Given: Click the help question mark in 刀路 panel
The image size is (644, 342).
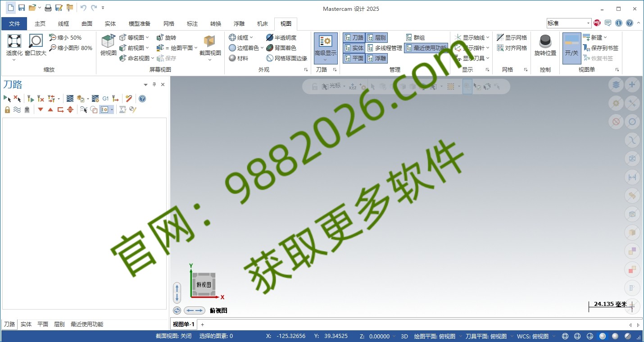Looking at the screenshot, I should [x=142, y=99].
